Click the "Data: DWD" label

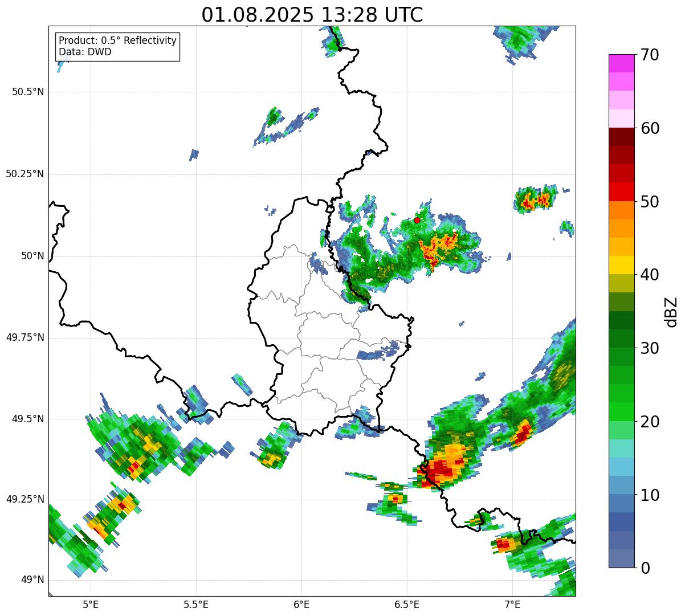click(x=85, y=52)
